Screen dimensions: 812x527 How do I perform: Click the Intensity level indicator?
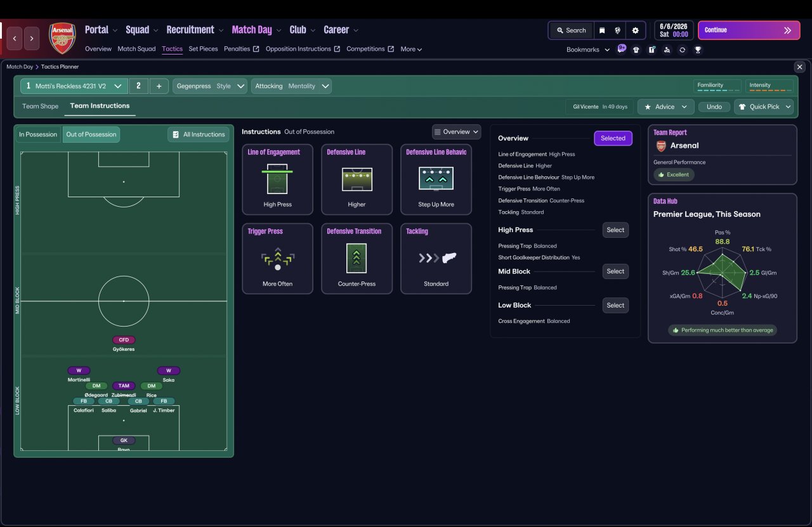coord(769,86)
